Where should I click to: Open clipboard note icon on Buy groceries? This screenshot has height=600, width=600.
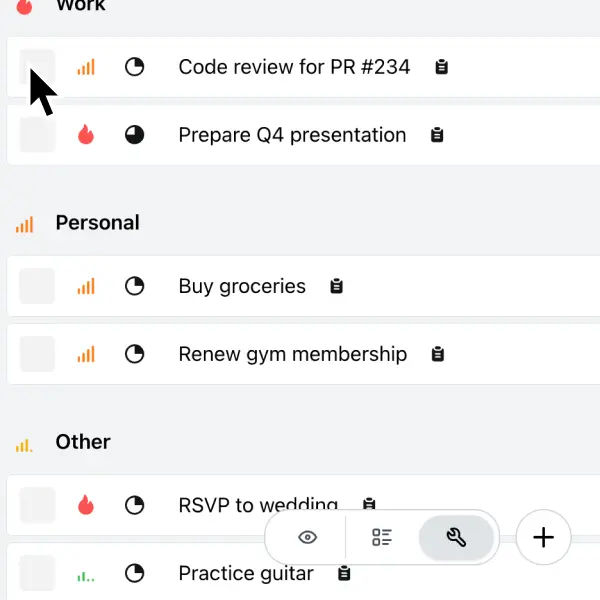[x=337, y=286]
